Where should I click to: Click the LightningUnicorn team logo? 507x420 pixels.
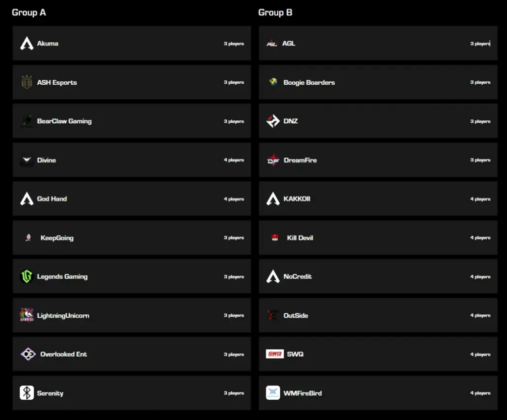point(27,315)
